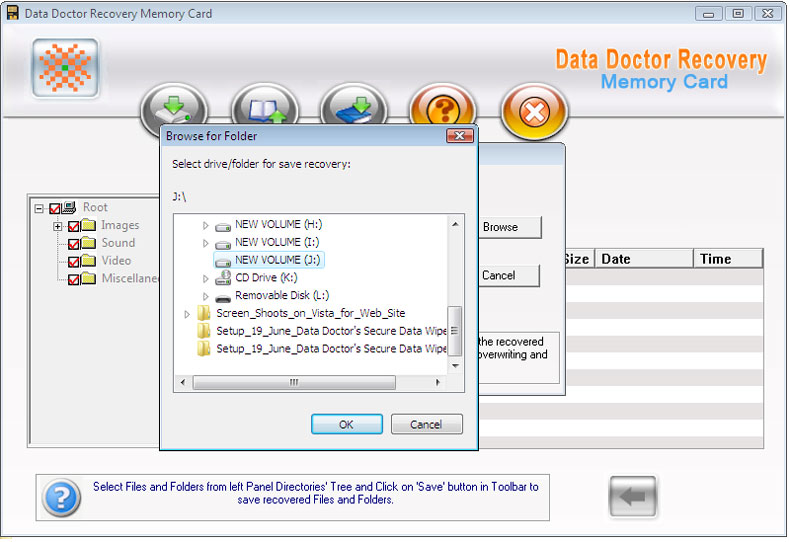Click the Open Log book toolbar icon

point(265,107)
